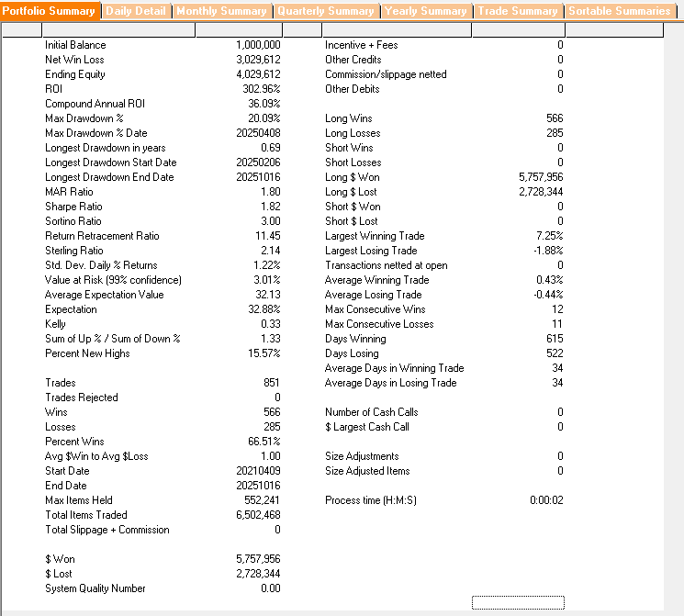Click the Sharpe Ratio value 1.82
Viewport: 684px width, 616px height.
click(x=270, y=207)
